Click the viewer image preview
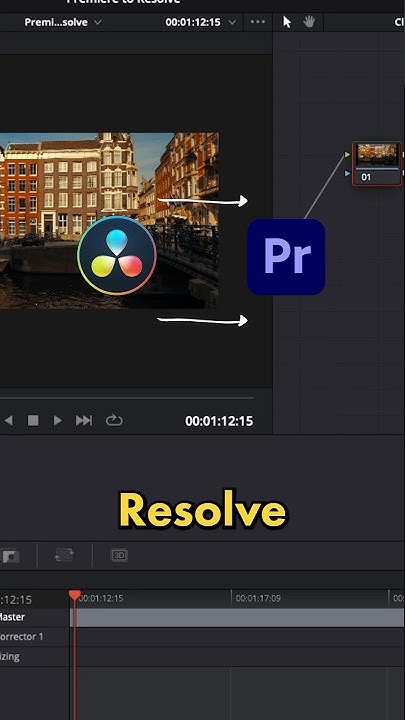The height and width of the screenshot is (720, 405). tap(109, 220)
